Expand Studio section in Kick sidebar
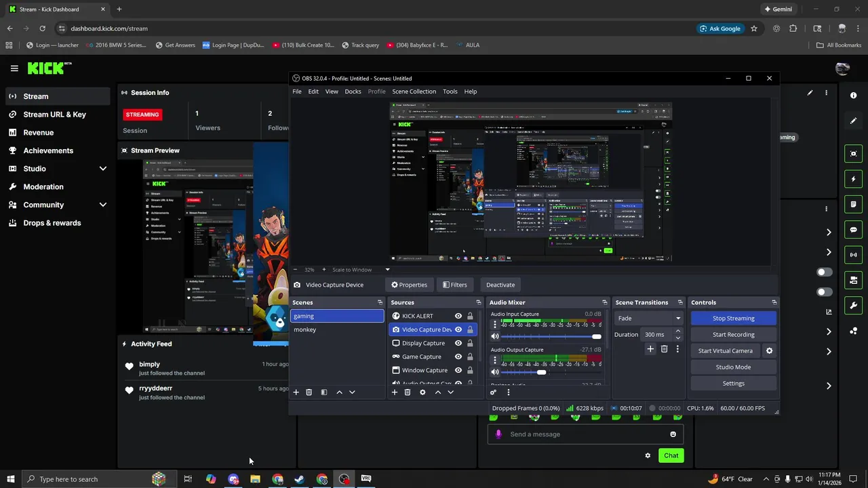This screenshot has width=868, height=488. [x=103, y=169]
